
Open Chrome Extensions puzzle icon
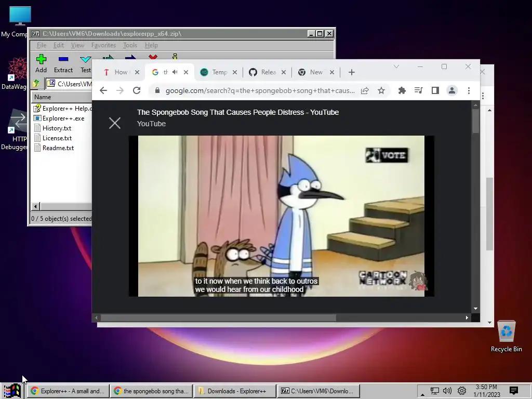pos(402,90)
